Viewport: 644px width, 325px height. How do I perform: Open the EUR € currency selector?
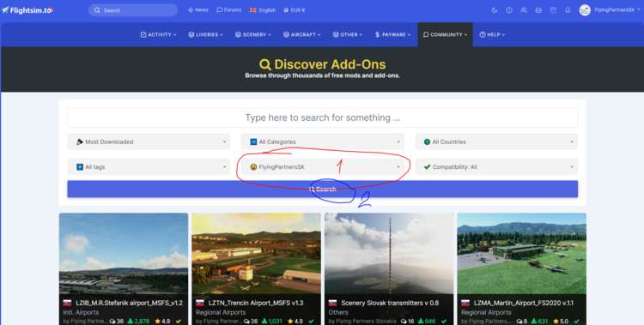pyautogui.click(x=294, y=10)
